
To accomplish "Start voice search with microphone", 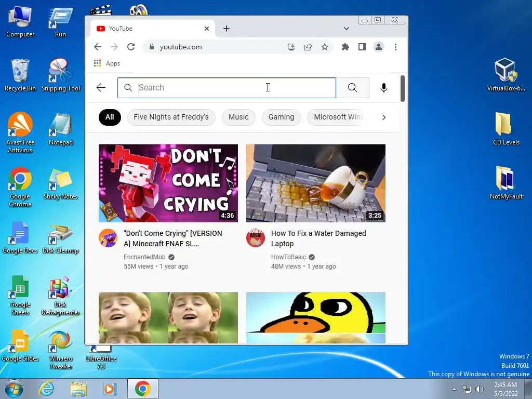I will [384, 87].
